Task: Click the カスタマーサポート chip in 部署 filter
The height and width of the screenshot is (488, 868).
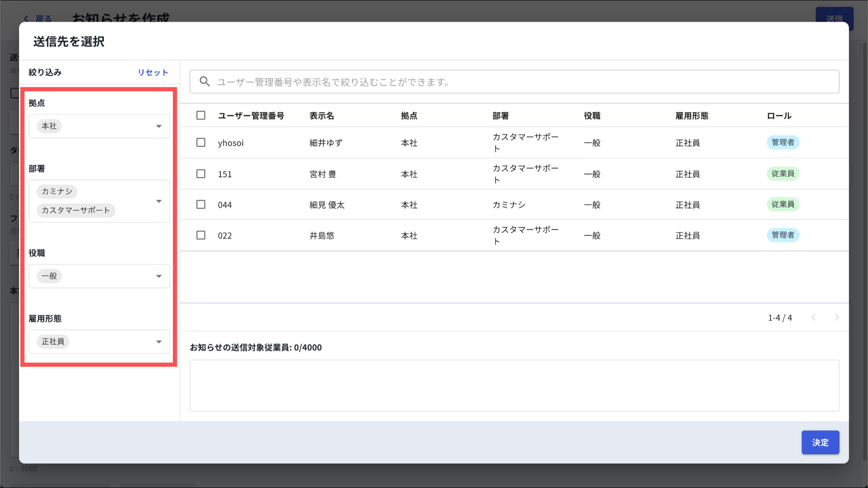Action: [76, 210]
